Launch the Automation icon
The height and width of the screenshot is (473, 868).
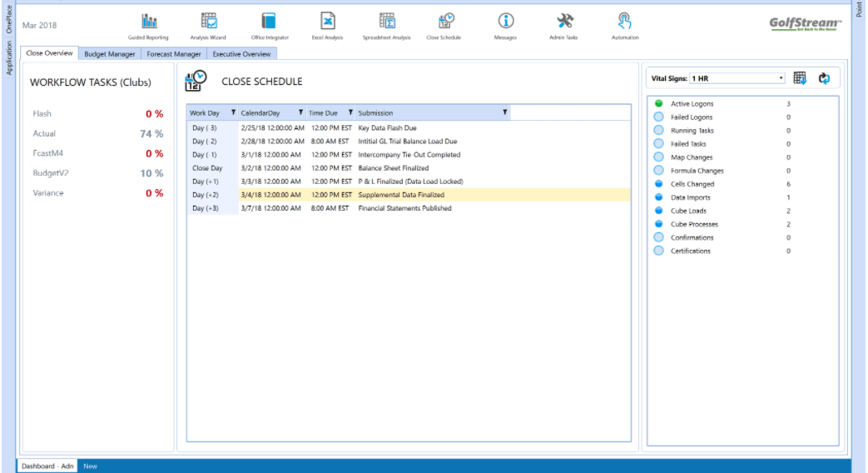pos(624,22)
